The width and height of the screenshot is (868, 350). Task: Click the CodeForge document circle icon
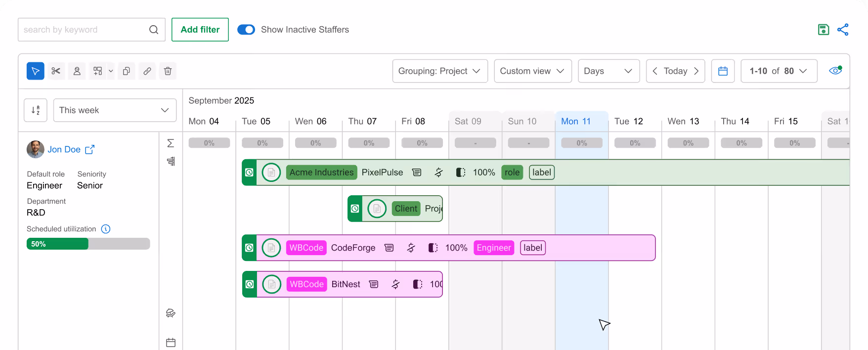click(271, 248)
